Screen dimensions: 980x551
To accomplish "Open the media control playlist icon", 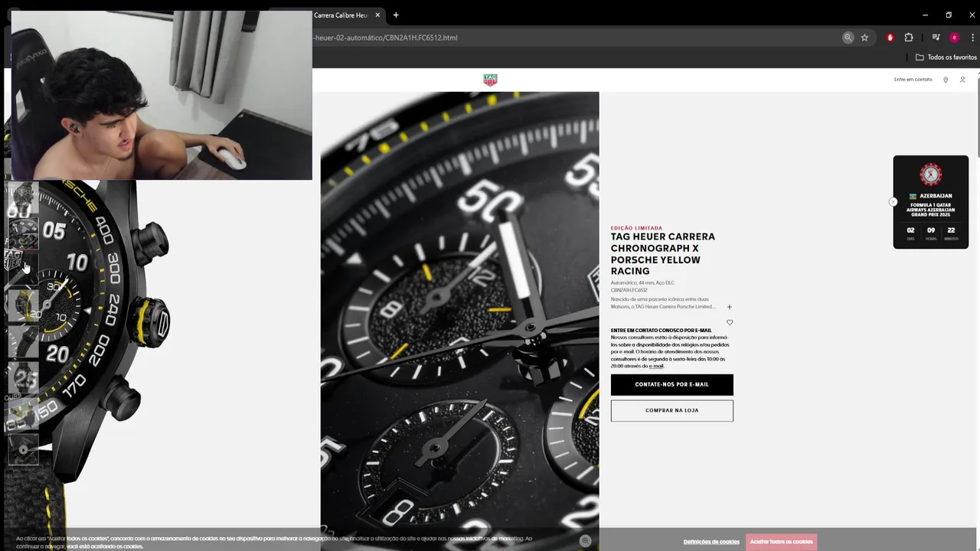I will tap(936, 37).
